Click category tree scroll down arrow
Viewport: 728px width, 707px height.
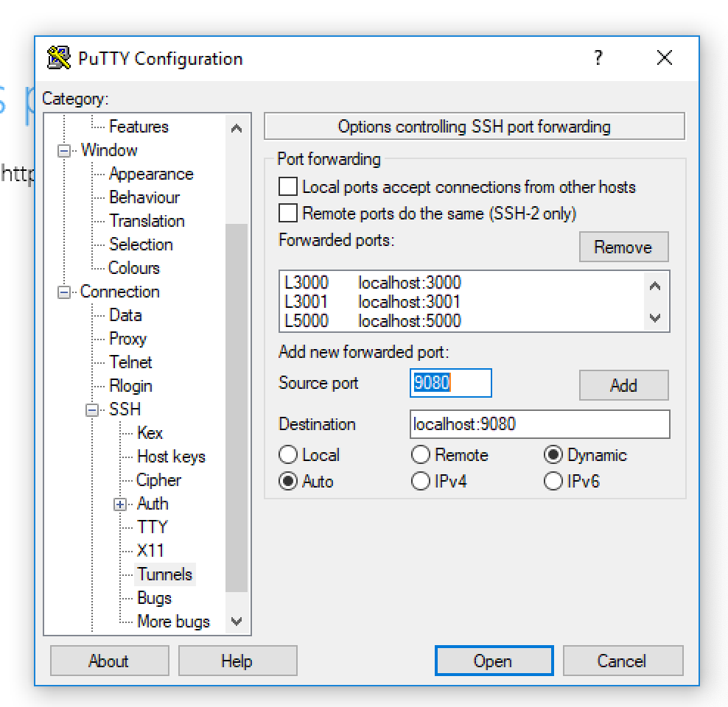(x=237, y=621)
